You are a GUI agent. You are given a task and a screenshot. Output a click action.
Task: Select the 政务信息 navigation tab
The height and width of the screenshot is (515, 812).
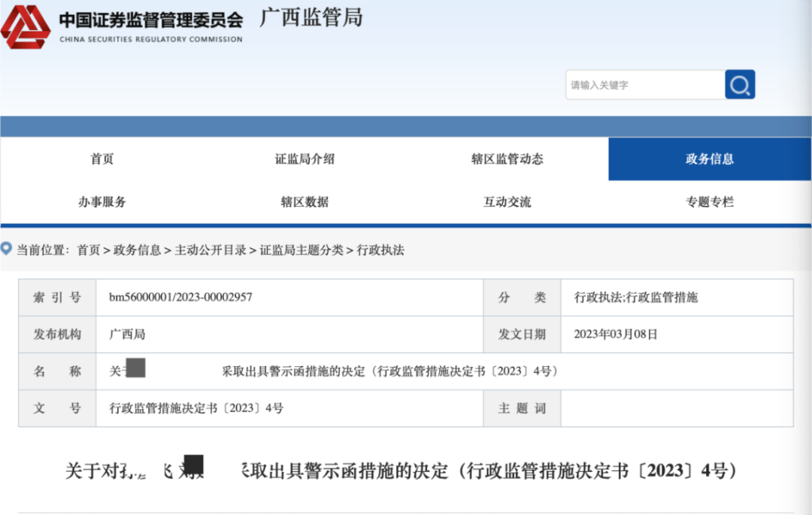pyautogui.click(x=710, y=159)
